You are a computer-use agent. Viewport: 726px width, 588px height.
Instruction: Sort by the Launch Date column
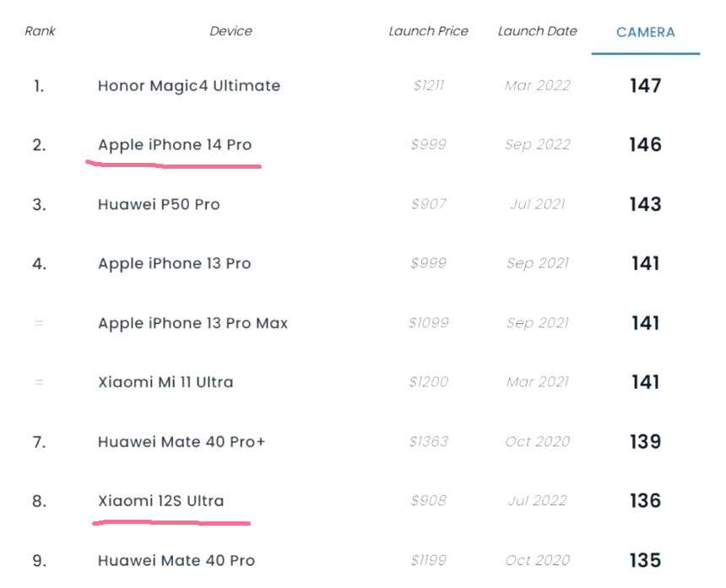tap(538, 31)
